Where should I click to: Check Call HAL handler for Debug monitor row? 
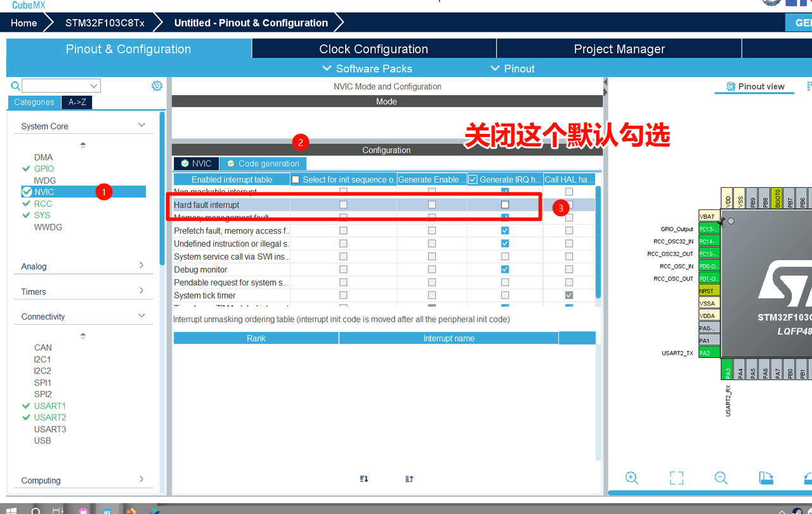click(x=569, y=270)
